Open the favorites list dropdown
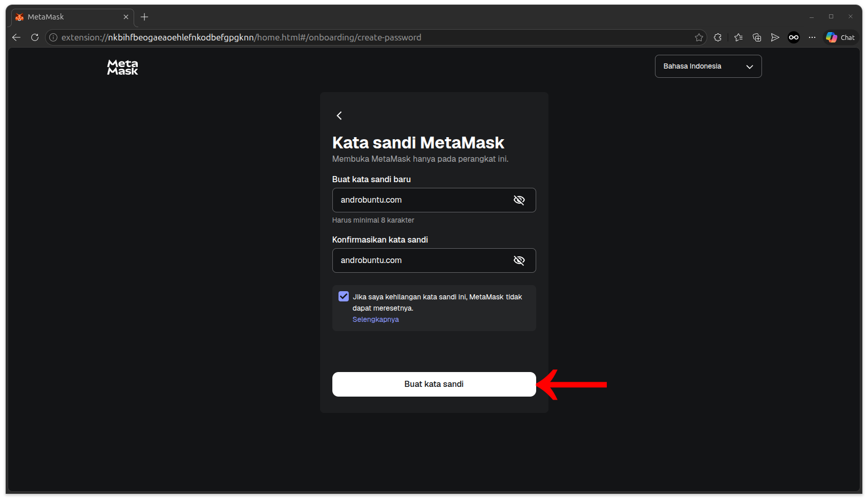This screenshot has height=501, width=868. tap(738, 37)
